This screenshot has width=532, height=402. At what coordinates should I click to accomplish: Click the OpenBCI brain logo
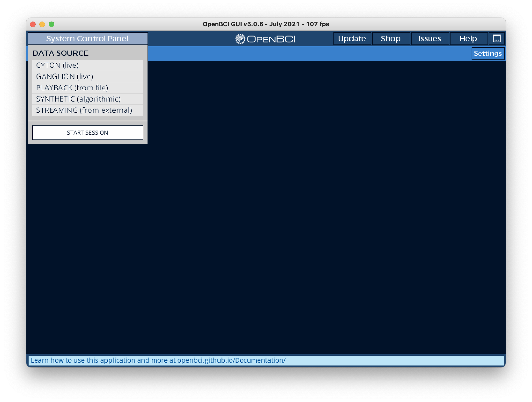point(240,38)
